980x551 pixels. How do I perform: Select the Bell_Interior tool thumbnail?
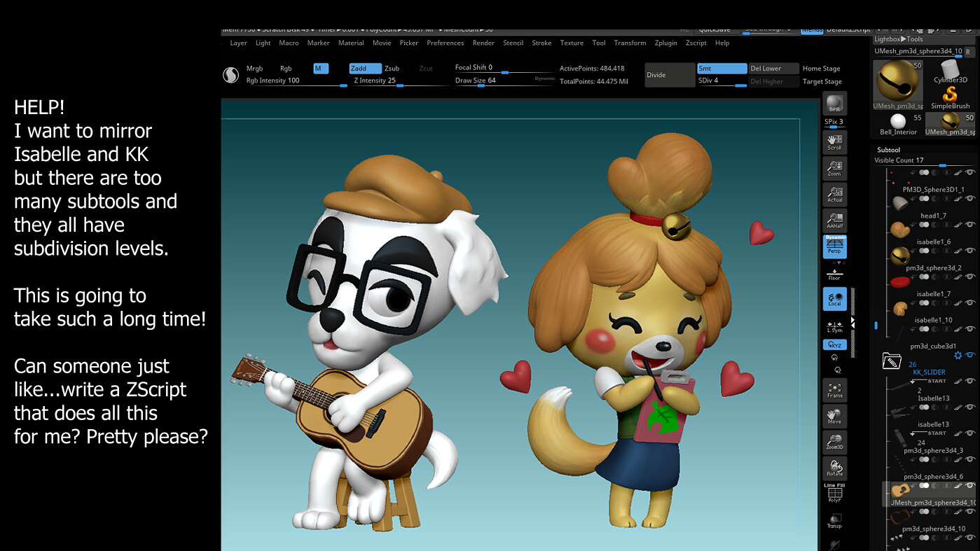pyautogui.click(x=899, y=125)
